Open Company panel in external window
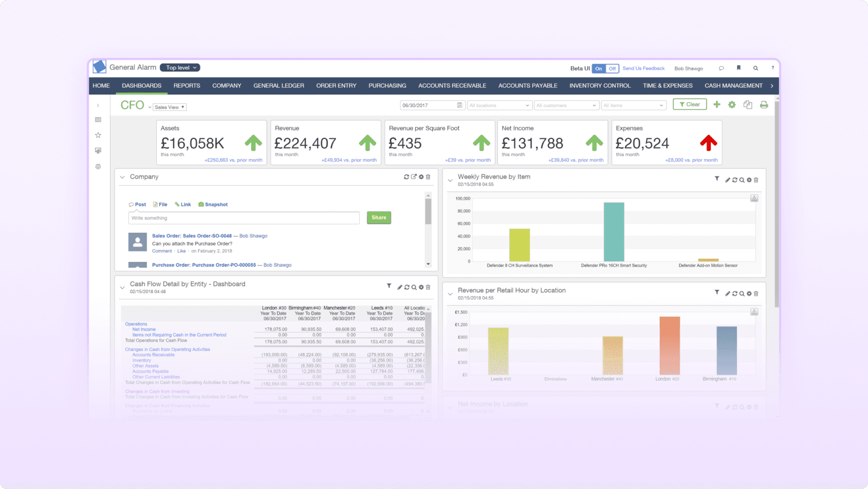Screen dimensions: 868x489 click(x=414, y=177)
